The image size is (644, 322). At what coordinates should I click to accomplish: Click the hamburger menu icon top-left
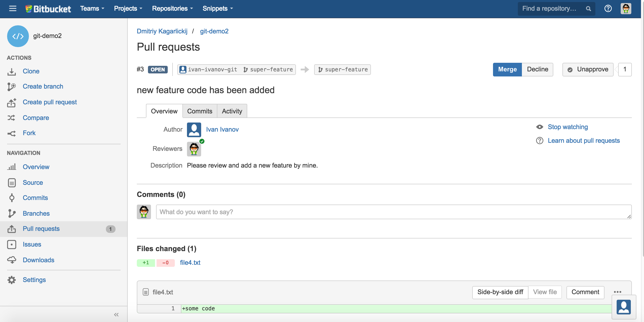pos(13,9)
